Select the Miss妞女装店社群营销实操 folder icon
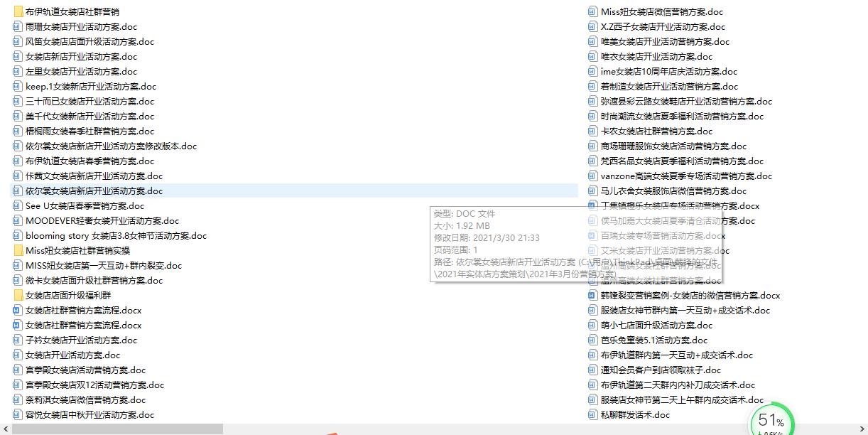 18,250
